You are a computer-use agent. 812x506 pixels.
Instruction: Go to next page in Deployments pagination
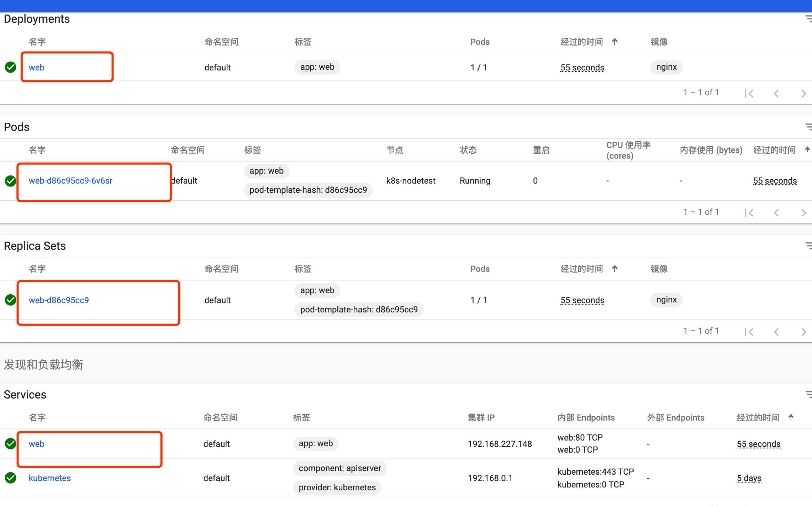[803, 94]
